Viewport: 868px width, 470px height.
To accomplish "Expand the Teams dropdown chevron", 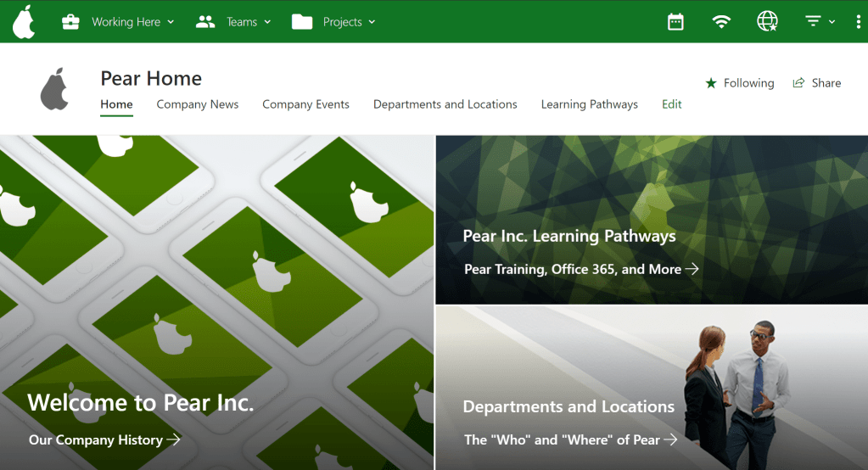I will 267,22.
